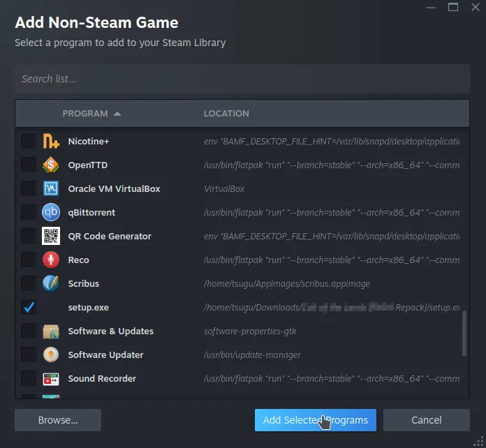The height and width of the screenshot is (448, 486).
Task: Select the qBittorrent program name
Action: 91,213
